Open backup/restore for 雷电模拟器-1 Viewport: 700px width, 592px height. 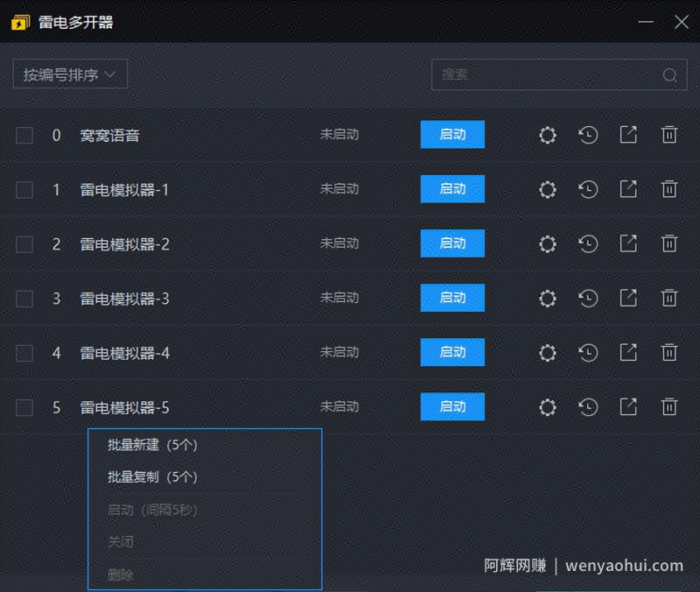(x=588, y=189)
